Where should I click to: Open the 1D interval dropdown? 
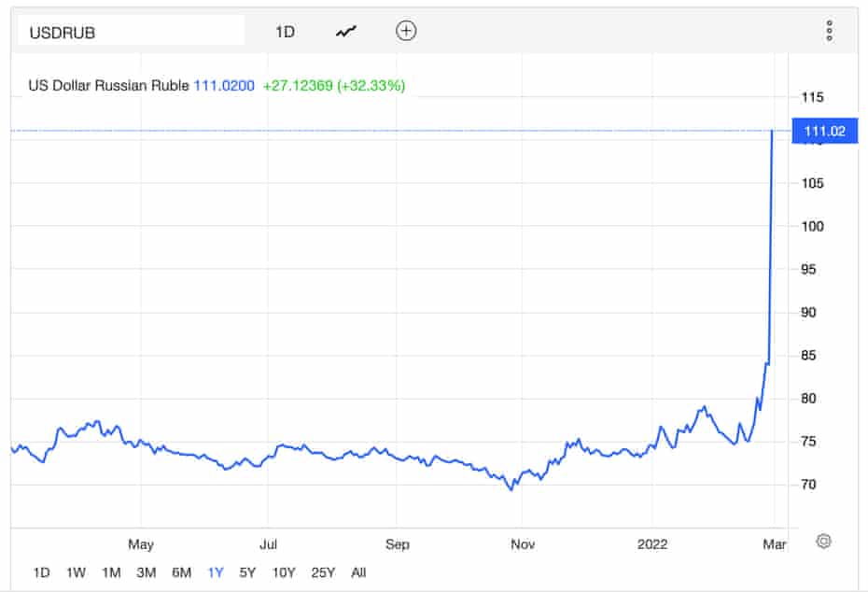[285, 32]
